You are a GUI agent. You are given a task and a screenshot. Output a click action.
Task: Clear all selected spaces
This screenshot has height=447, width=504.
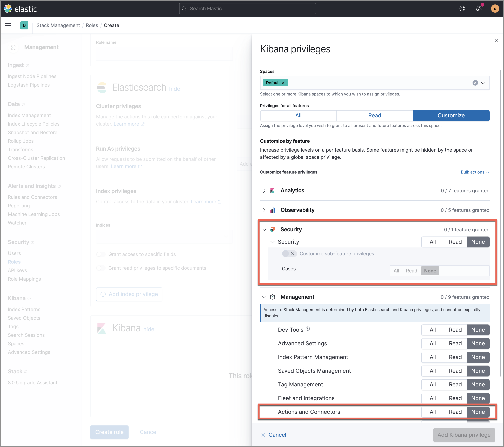click(475, 83)
